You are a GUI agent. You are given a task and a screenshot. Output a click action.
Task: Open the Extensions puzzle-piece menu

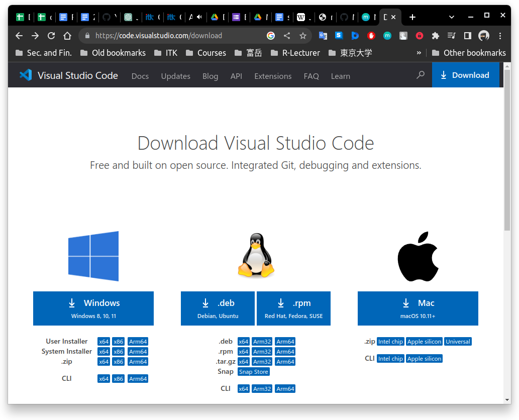(436, 36)
